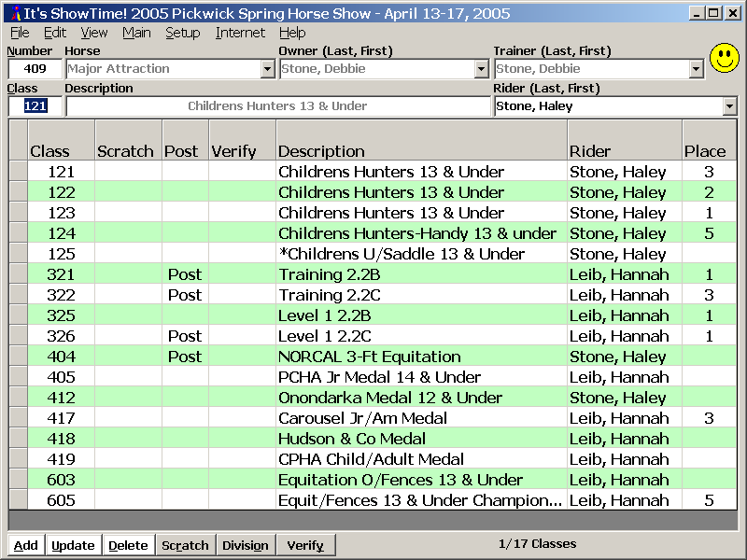Sort by the Class column header
Screen dimensions: 747x560
(62, 140)
